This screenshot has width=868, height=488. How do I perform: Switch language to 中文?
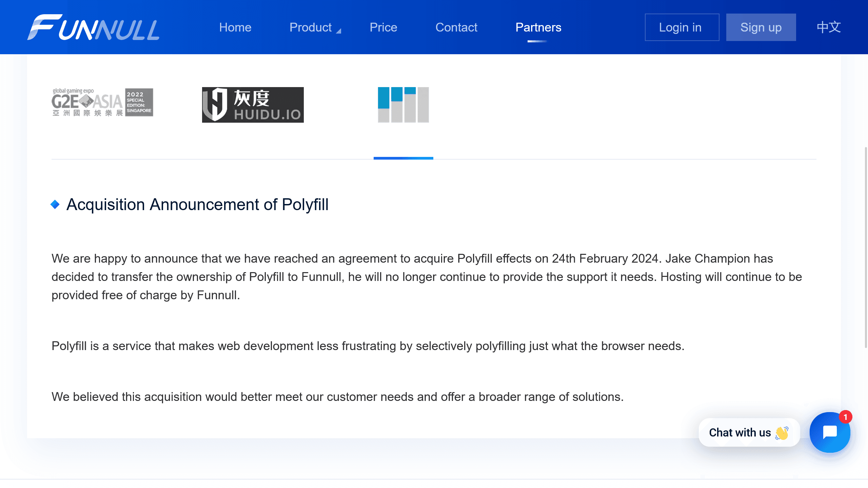pyautogui.click(x=829, y=27)
